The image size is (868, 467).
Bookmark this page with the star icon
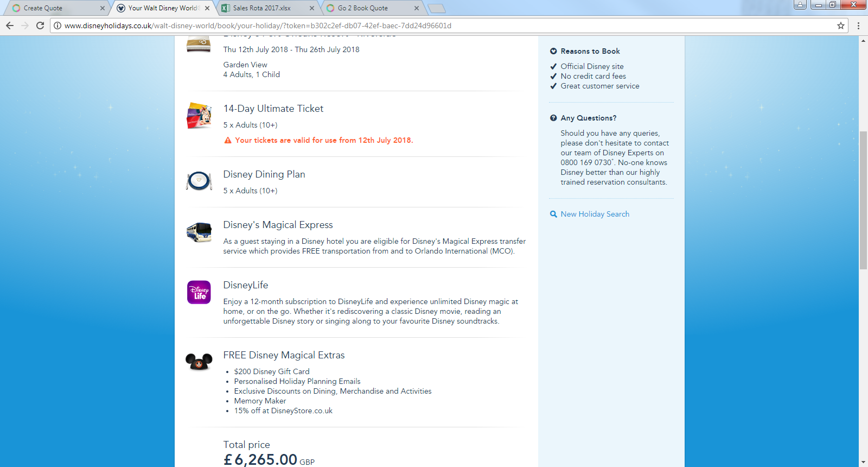tap(841, 26)
